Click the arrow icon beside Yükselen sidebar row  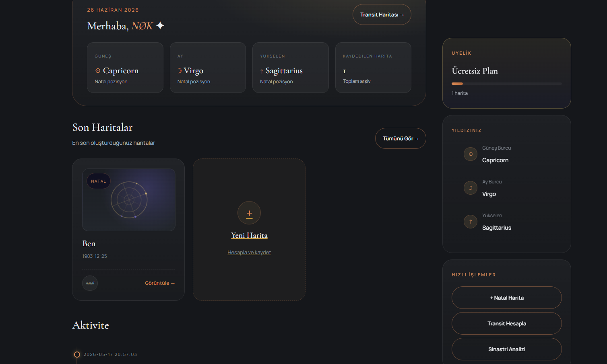click(471, 222)
